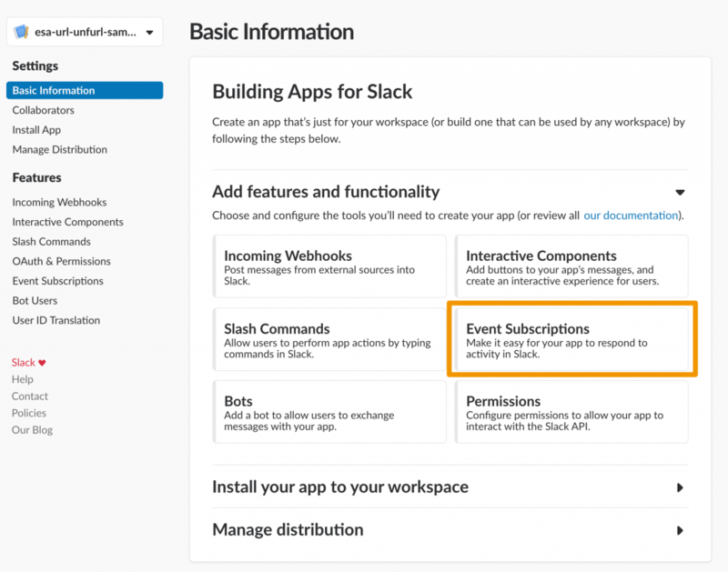Click the Slack heart link

point(29,362)
